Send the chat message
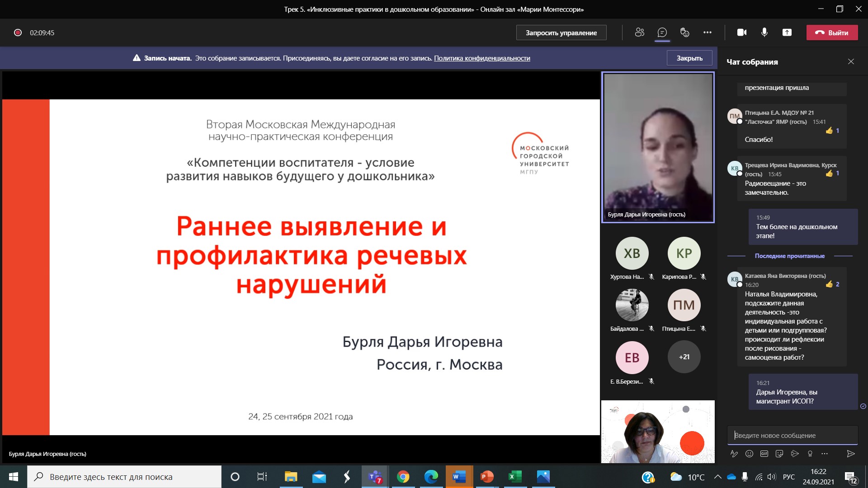Screen dimensions: 868x488 tap(850, 454)
